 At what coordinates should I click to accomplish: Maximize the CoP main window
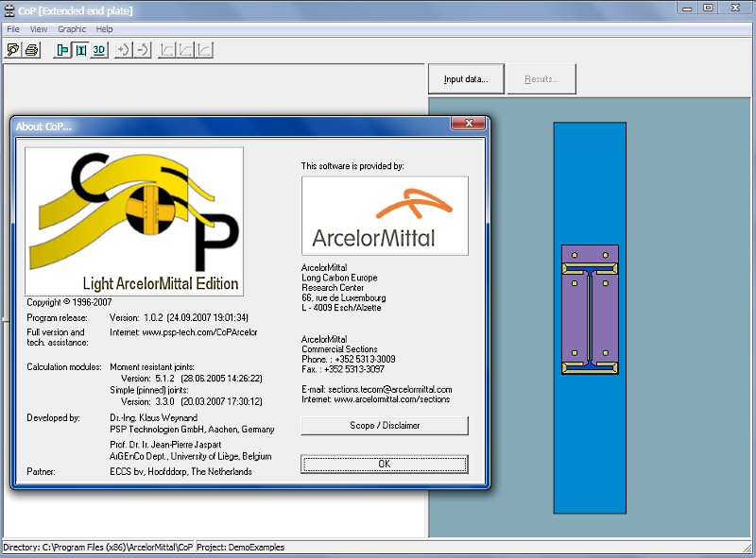pyautogui.click(x=708, y=8)
